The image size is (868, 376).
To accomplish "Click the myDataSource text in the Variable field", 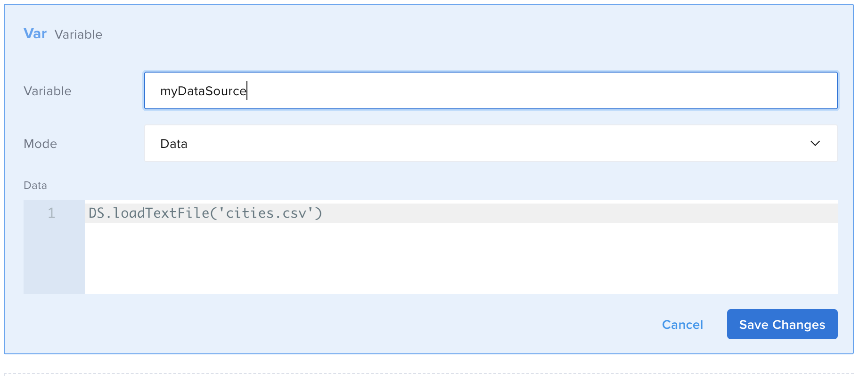I will tap(203, 90).
